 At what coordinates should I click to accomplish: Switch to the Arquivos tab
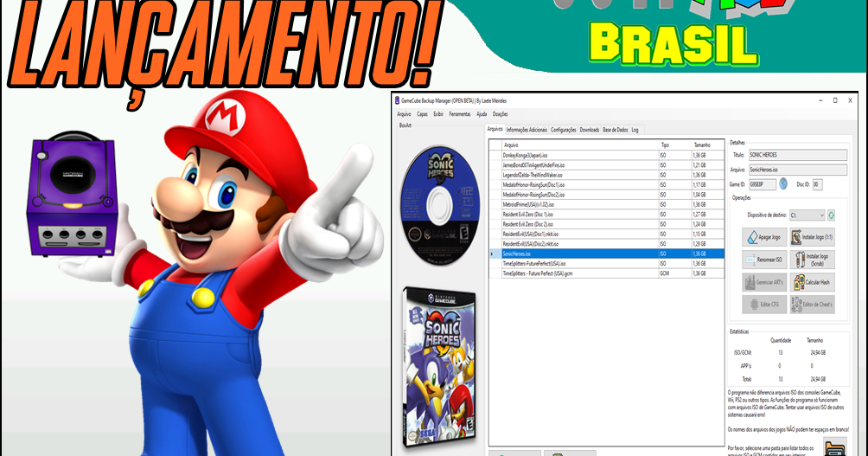pyautogui.click(x=495, y=129)
